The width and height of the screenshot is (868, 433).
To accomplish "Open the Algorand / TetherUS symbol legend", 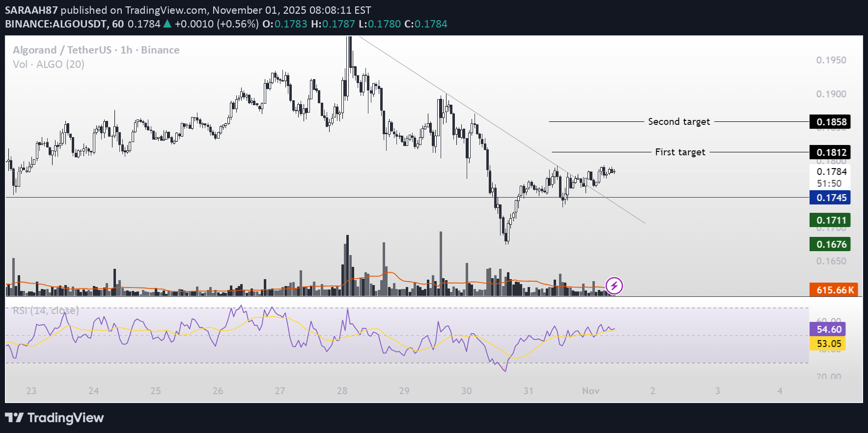I will [x=96, y=50].
